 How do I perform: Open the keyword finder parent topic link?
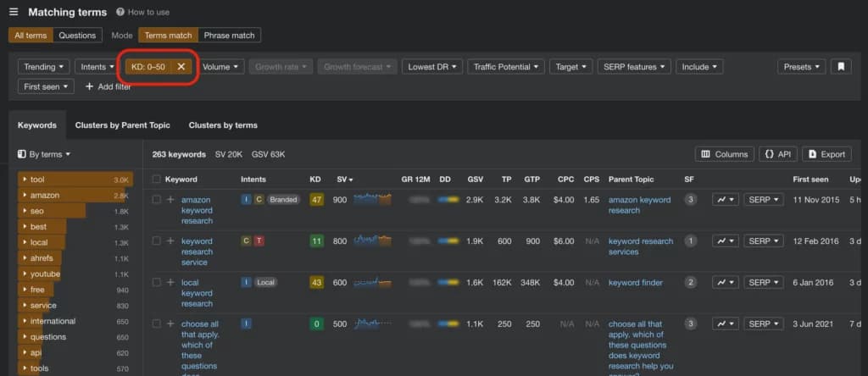coord(635,283)
